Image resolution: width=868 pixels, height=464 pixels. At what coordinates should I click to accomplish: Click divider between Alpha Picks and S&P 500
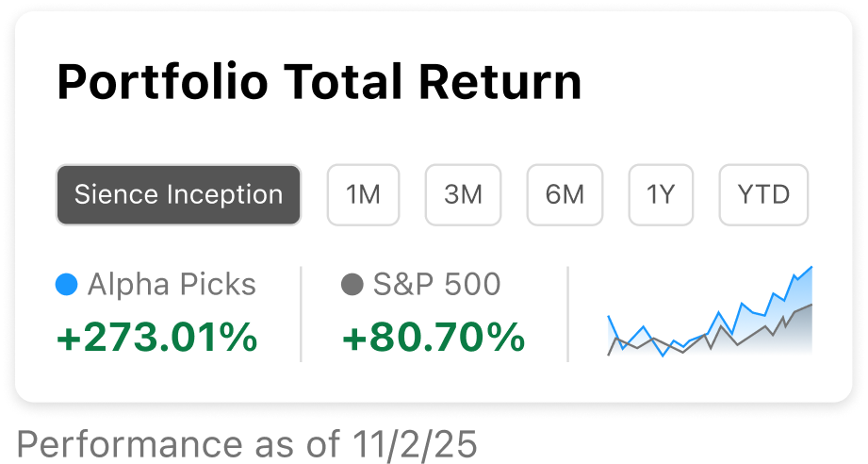301,313
